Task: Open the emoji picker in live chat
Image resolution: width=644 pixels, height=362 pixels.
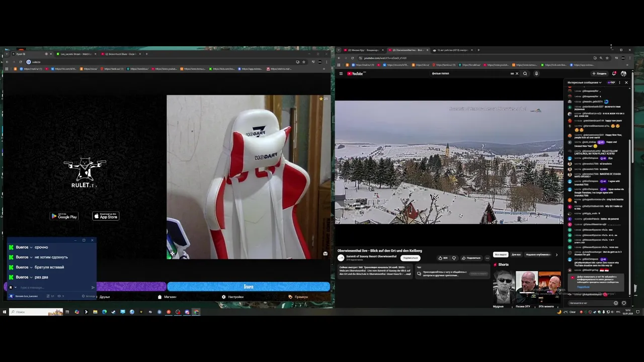Action: 616,303
